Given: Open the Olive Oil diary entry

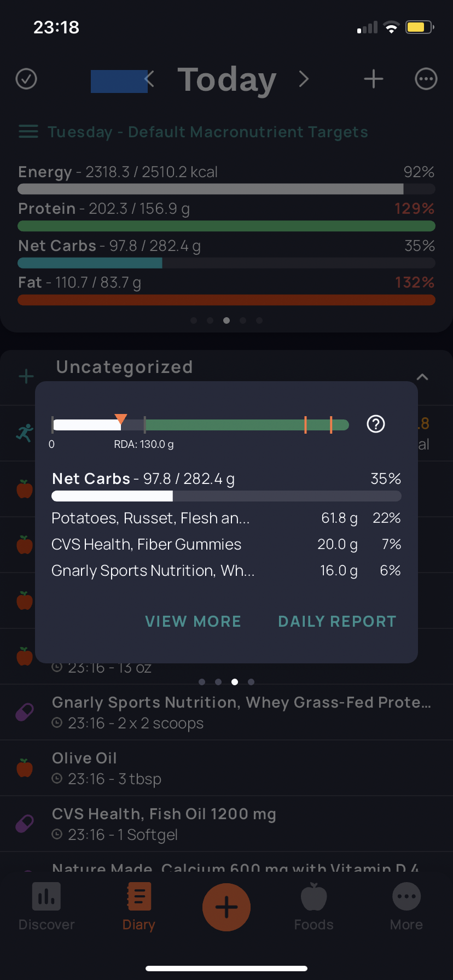Looking at the screenshot, I should tap(226, 768).
